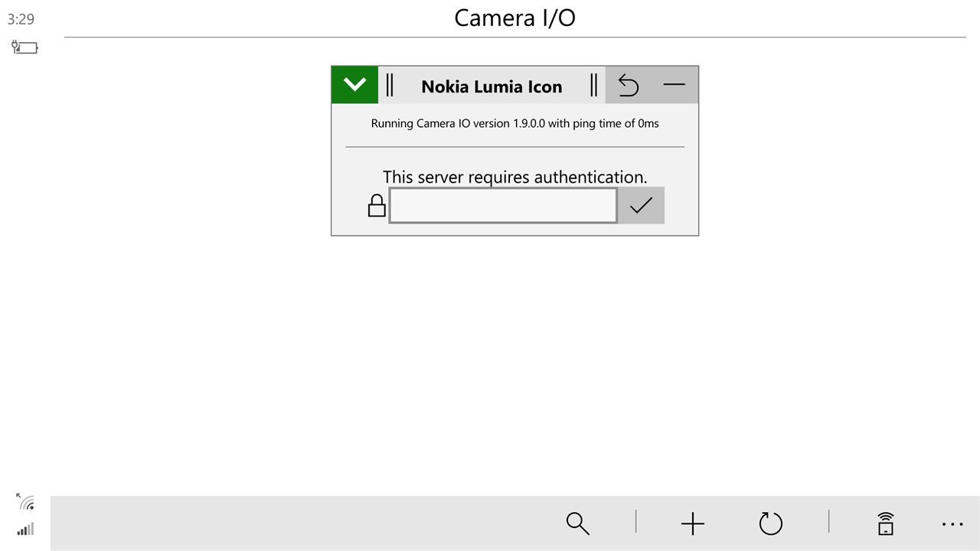Select the Nokia Lumia Icon server title
The image size is (980, 551).
(492, 86)
